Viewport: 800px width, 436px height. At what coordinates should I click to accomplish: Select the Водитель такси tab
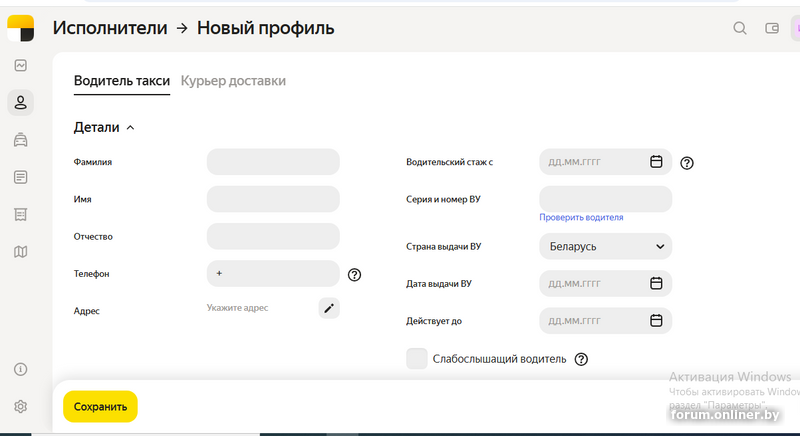point(121,81)
